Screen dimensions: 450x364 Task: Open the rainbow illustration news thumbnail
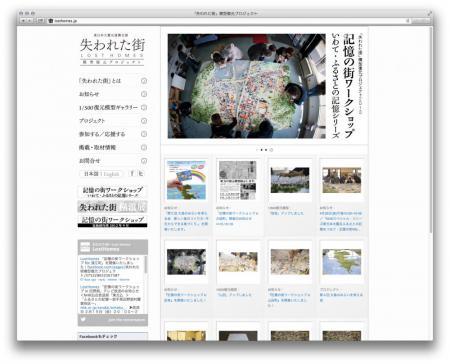tap(186, 180)
